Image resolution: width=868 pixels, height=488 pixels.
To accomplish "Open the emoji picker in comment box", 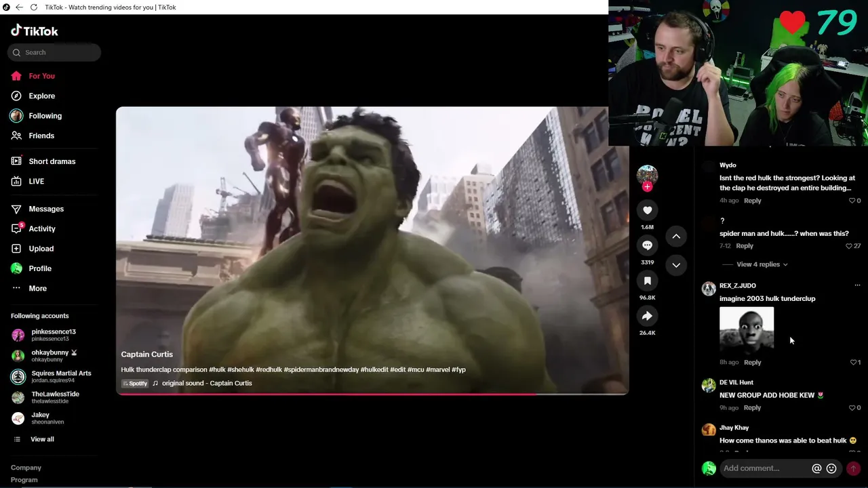I will click(831, 468).
